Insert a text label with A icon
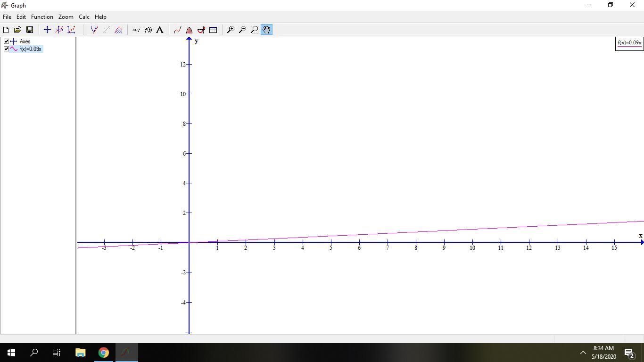This screenshot has height=362, width=644. click(x=160, y=30)
